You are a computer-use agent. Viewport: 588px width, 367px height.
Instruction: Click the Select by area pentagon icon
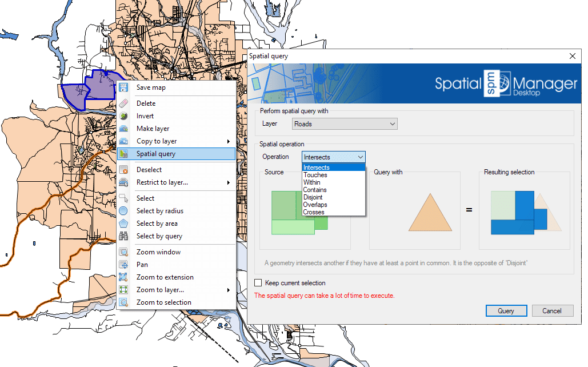[x=123, y=224]
